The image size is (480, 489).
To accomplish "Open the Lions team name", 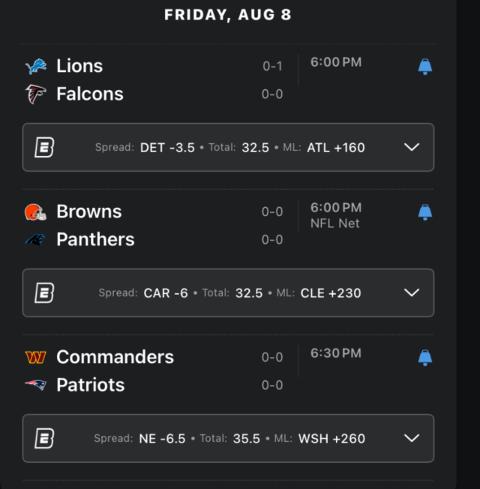I will point(80,66).
